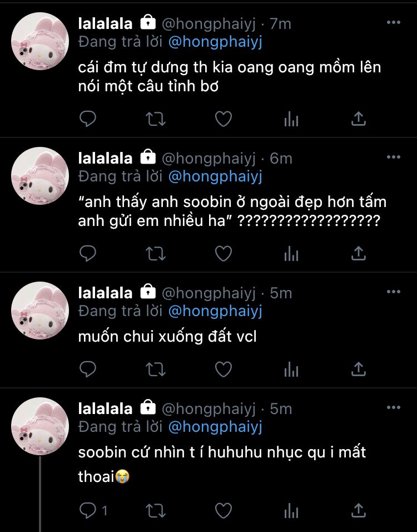Share the last tweet with crying emoji

(x=359, y=511)
